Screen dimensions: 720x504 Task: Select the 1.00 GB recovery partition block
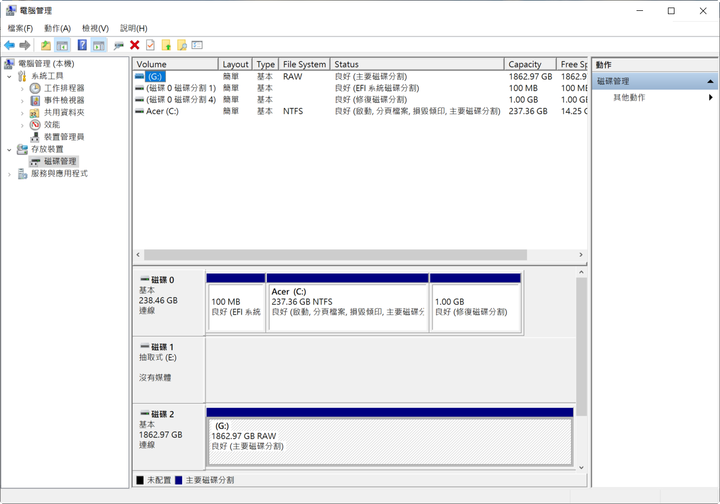pyautogui.click(x=475, y=302)
